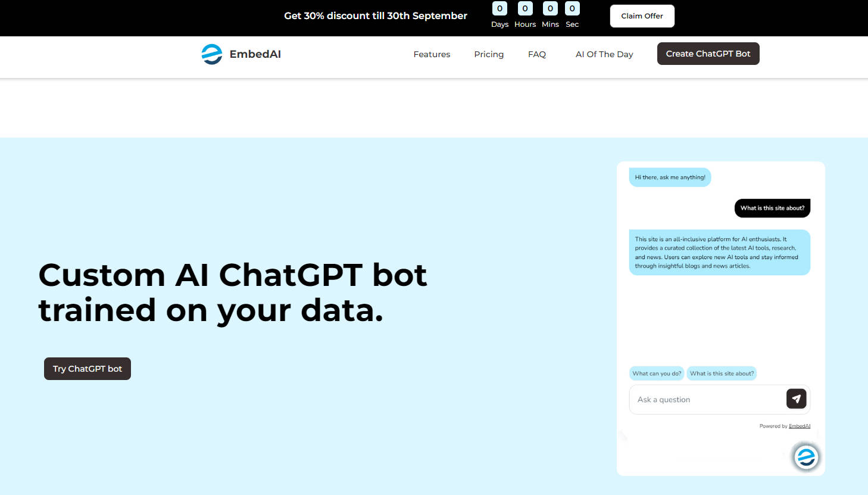Image resolution: width=868 pixels, height=495 pixels.
Task: Select the 'What can you do?' suggestion chip
Action: [657, 373]
